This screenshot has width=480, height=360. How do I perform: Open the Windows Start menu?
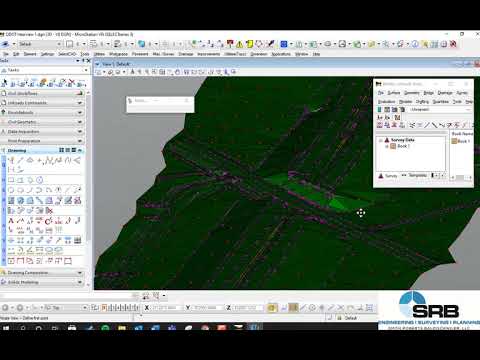click(x=6, y=328)
